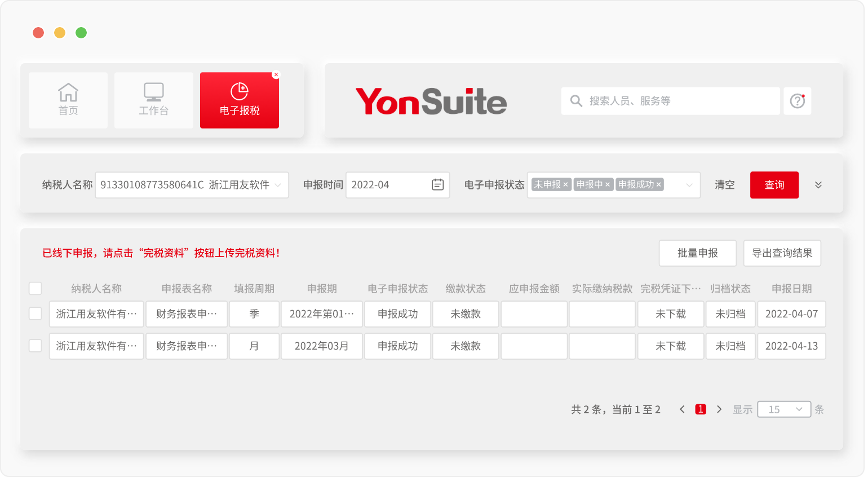Open the 首页 home tab
This screenshot has width=868, height=477.
coord(68,100)
